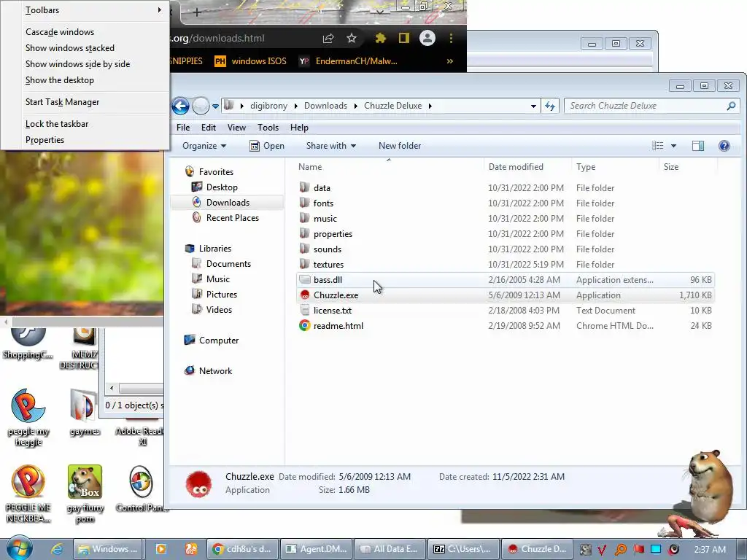747x560 pixels.
Task: Click the digibrony breadcrumb segment
Action: click(x=268, y=106)
